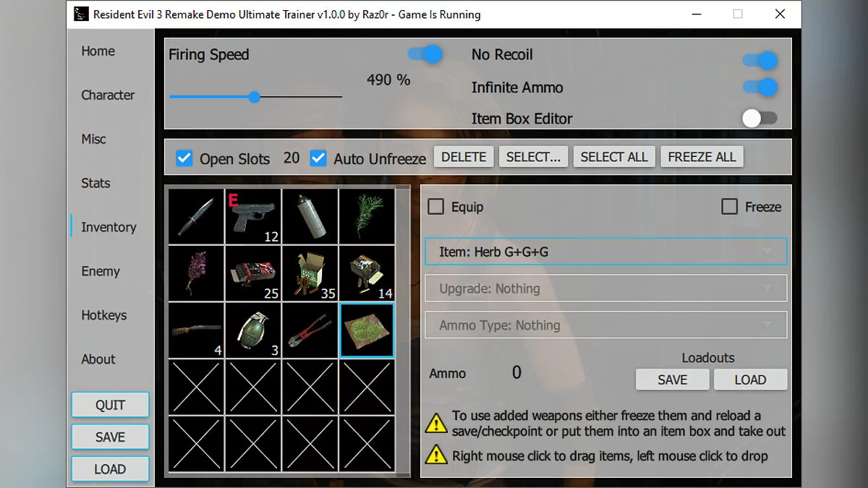Open the Character tab

point(108,95)
